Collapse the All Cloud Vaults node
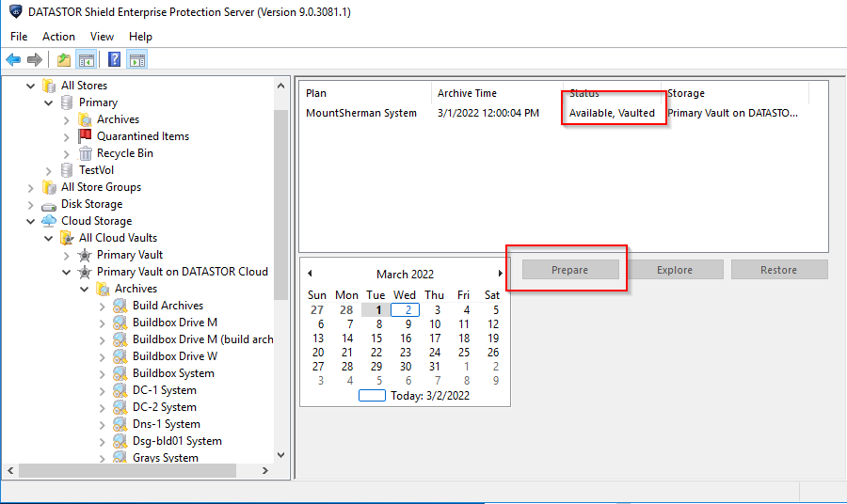 [49, 238]
